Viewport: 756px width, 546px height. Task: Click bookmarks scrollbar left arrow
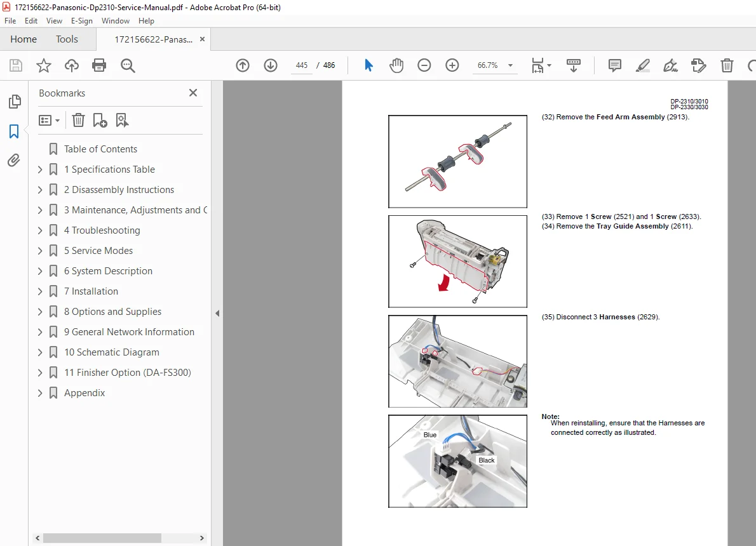pos(37,538)
